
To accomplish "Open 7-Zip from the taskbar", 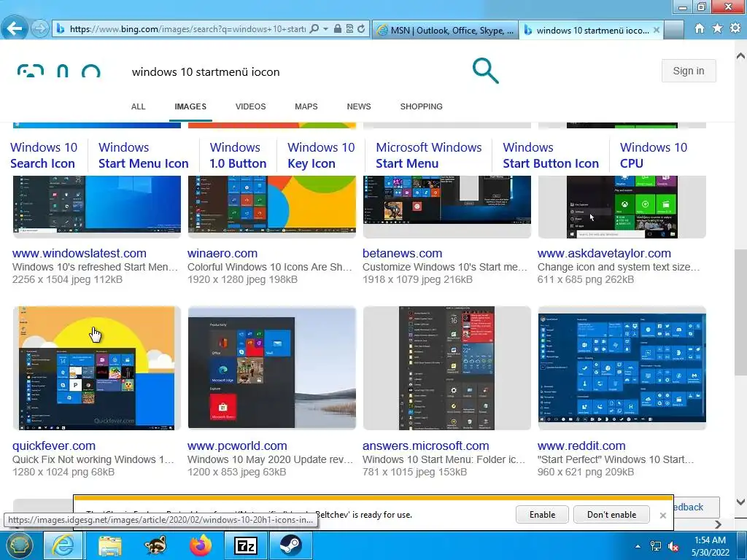I will point(247,545).
